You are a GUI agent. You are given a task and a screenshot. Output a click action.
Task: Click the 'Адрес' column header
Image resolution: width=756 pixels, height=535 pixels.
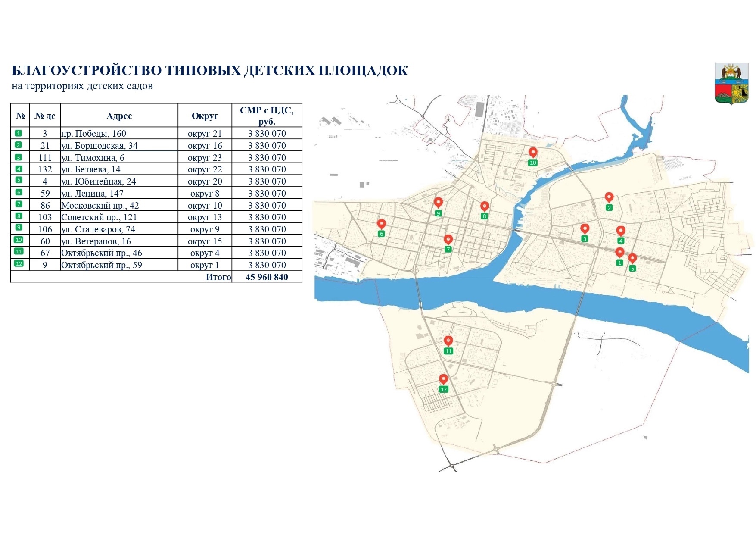click(119, 116)
